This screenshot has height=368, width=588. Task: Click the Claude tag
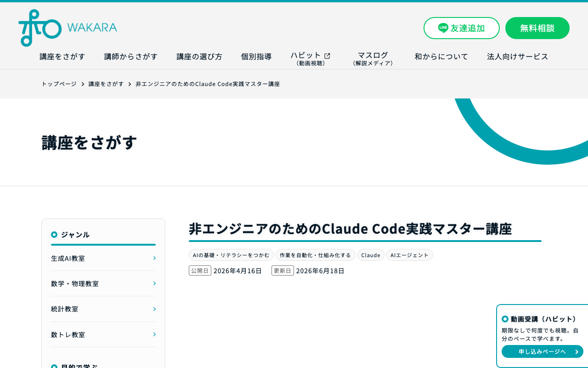371,255
